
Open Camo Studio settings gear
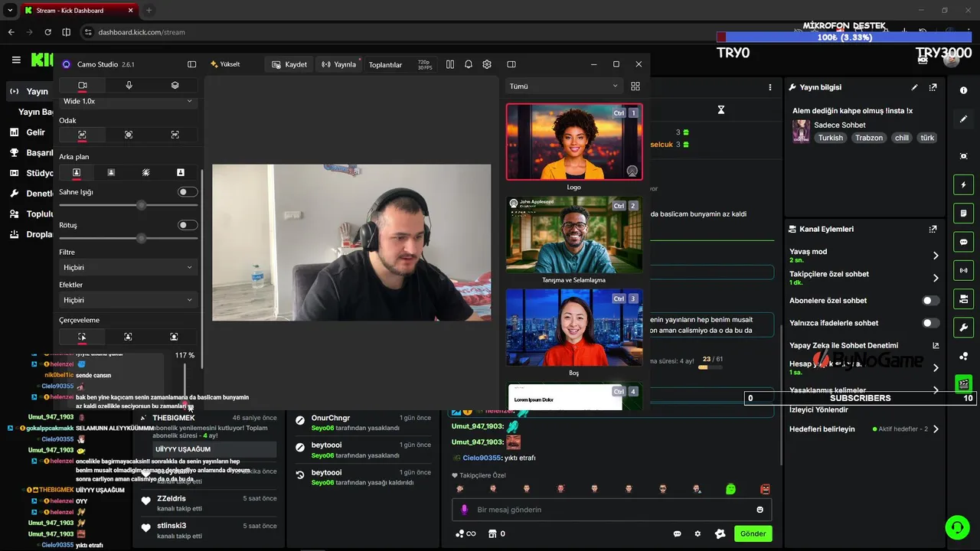point(487,64)
